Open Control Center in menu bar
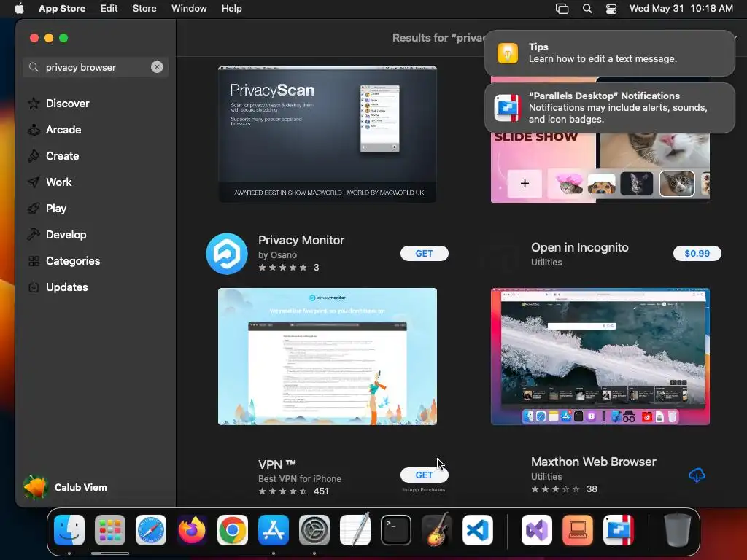 pos(611,9)
